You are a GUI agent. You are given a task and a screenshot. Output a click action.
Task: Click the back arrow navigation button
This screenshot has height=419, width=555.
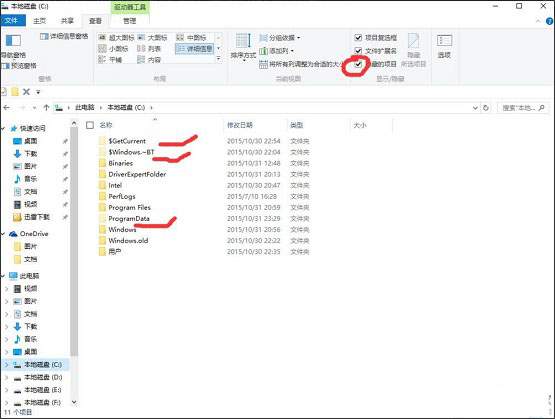tap(7, 108)
